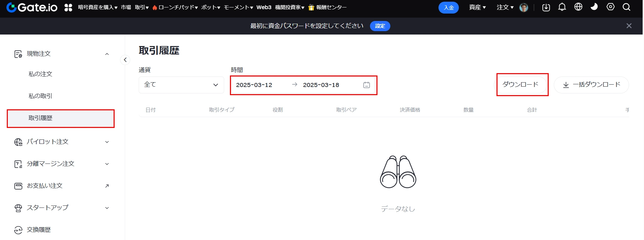
Task: Open the hexagon settings icon
Action: coord(610,7)
